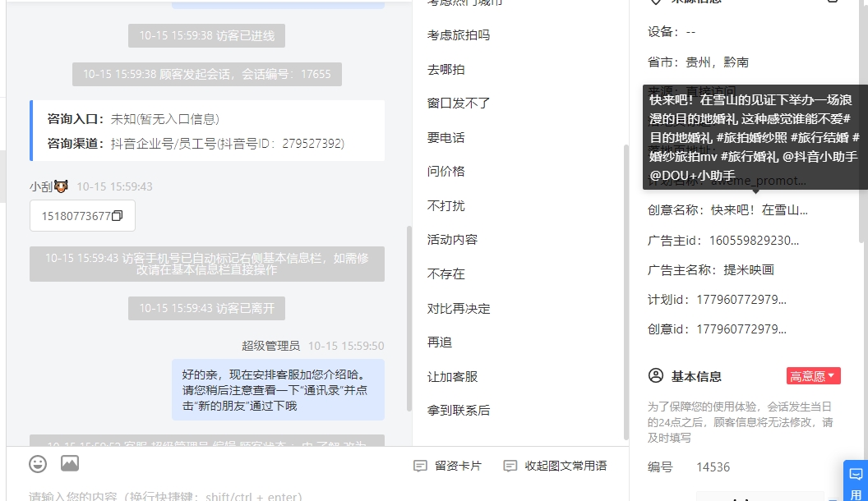Image resolution: width=868 pixels, height=501 pixels.
Task: Click the 基本信息 person icon
Action: [x=655, y=376]
